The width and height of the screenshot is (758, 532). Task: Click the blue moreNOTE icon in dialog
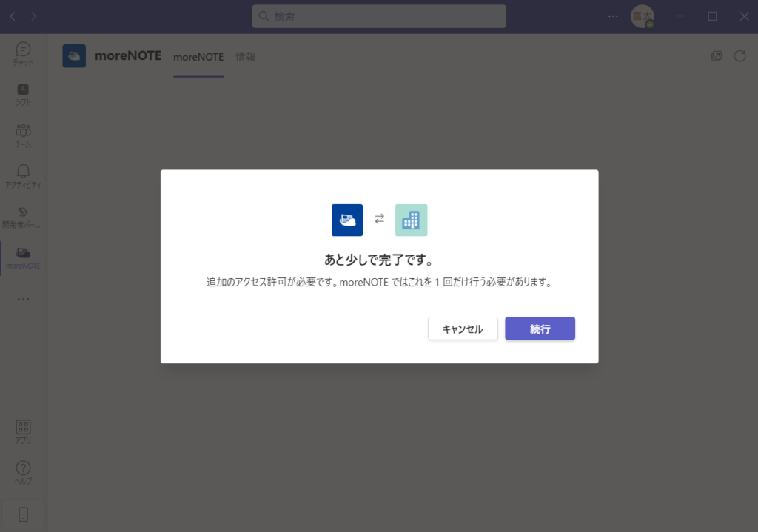tap(347, 220)
